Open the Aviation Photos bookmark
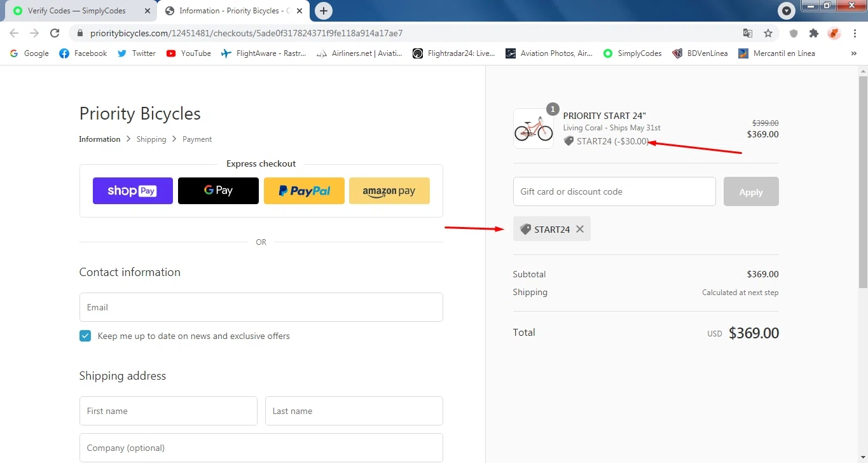The width and height of the screenshot is (868, 463). 549,53
